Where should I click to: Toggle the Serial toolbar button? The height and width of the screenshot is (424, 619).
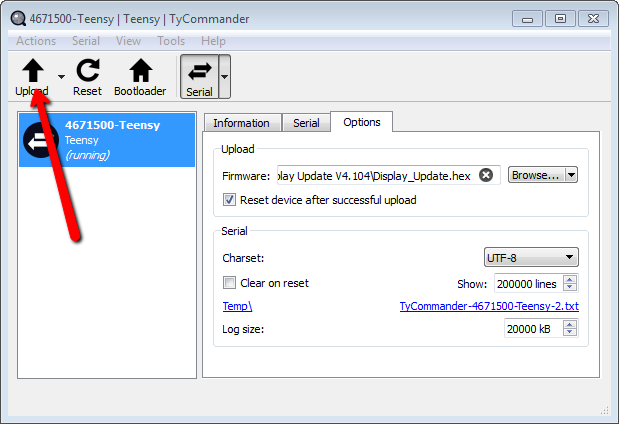tap(199, 77)
